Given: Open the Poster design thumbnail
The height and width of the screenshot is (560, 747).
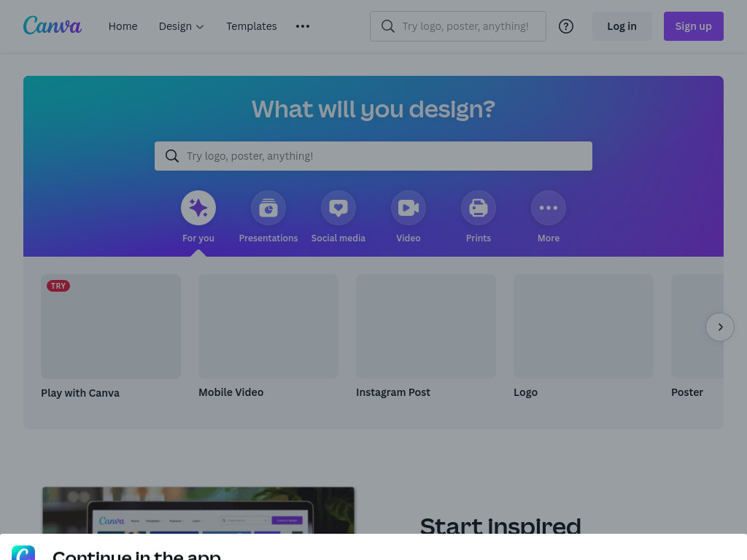Looking at the screenshot, I should (697, 326).
